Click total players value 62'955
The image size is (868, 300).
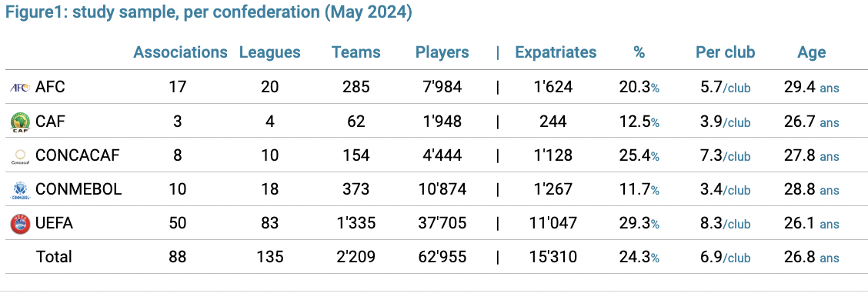[442, 257]
